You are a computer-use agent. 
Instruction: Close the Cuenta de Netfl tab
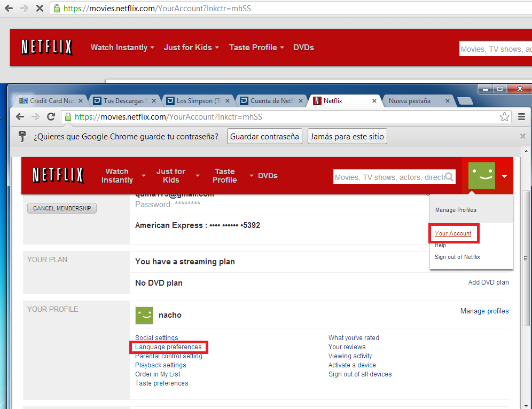click(x=300, y=101)
